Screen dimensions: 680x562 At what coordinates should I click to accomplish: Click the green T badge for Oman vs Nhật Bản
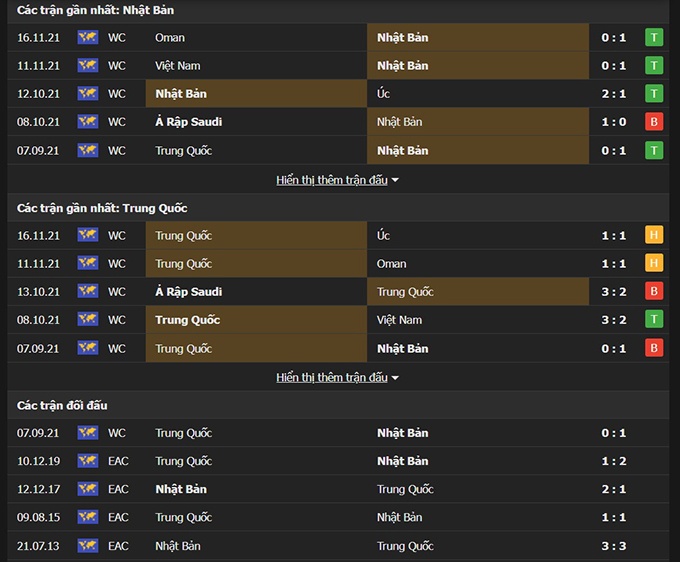654,38
